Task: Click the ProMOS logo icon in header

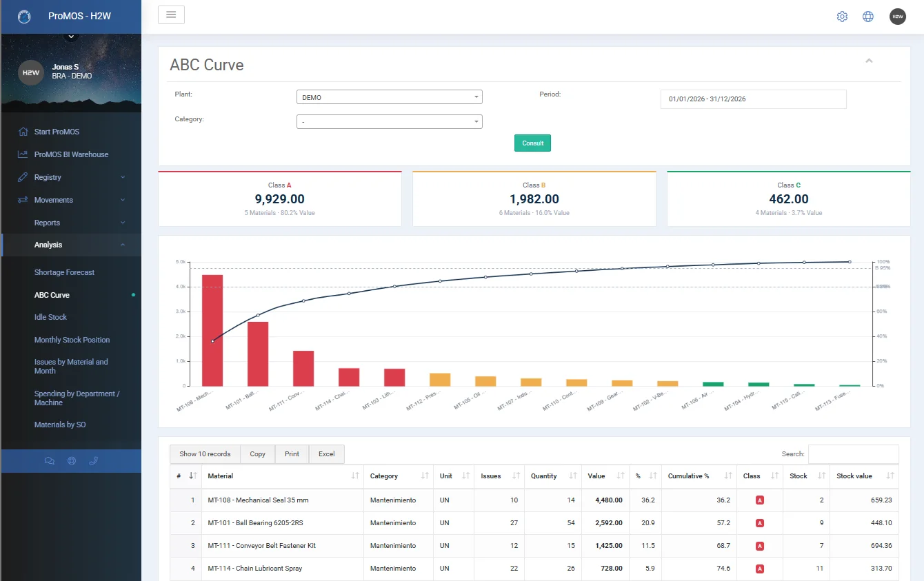Action: point(24,17)
